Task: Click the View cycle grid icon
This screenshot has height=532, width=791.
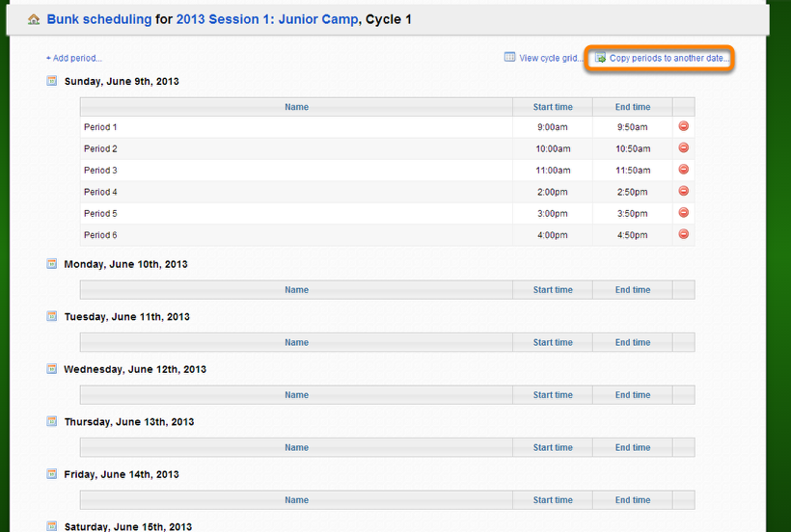Action: click(x=510, y=57)
